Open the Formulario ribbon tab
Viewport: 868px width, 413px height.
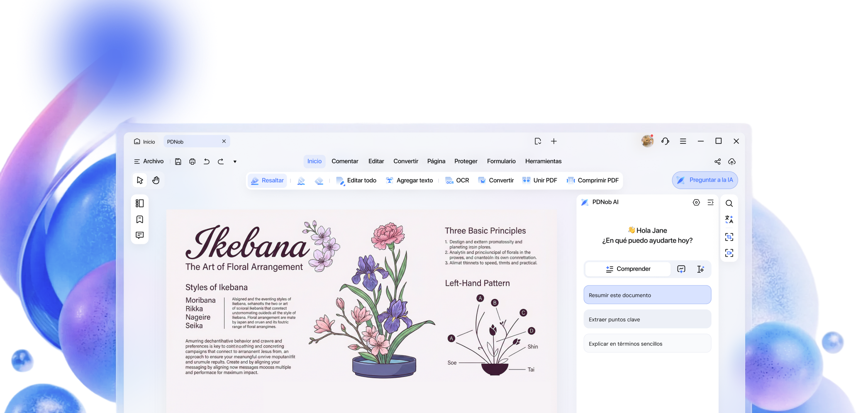pyautogui.click(x=501, y=161)
